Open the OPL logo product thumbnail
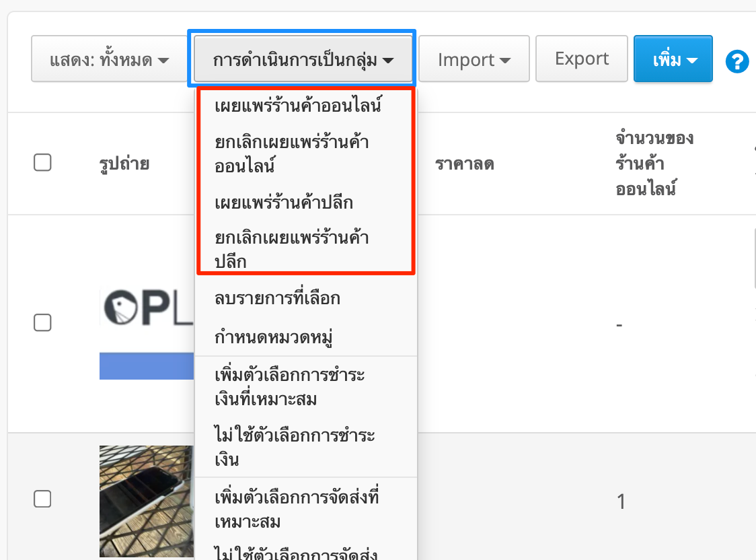 pyautogui.click(x=147, y=333)
